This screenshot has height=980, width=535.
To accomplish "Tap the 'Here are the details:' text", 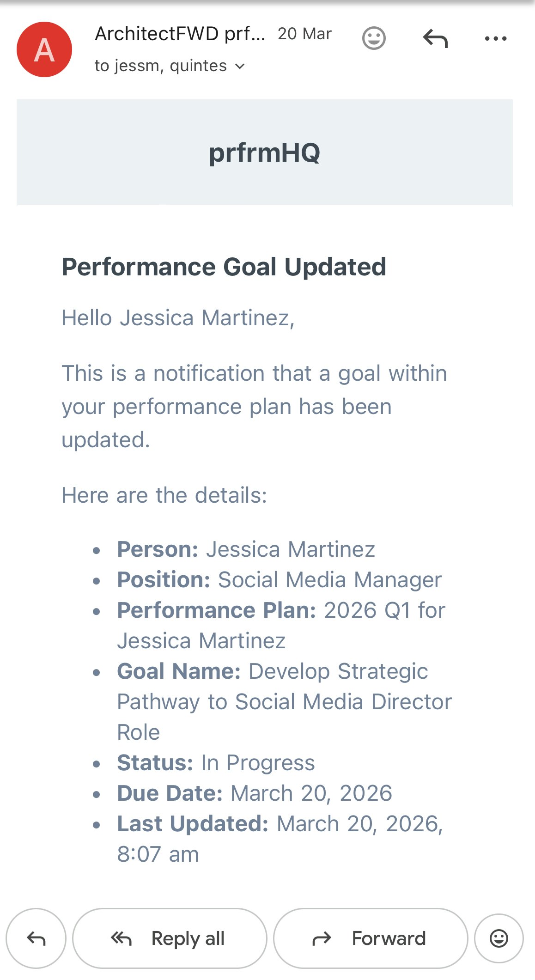I will tap(164, 495).
